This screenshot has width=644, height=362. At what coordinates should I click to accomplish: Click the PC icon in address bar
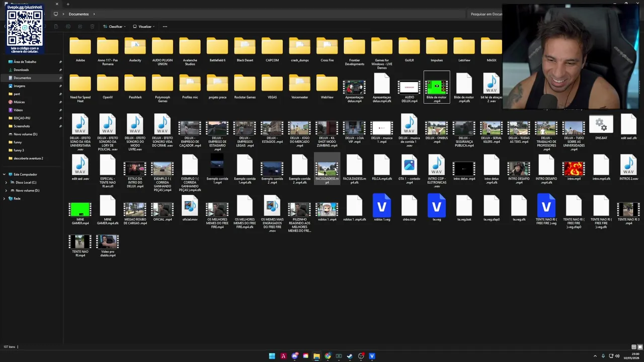[x=56, y=14]
